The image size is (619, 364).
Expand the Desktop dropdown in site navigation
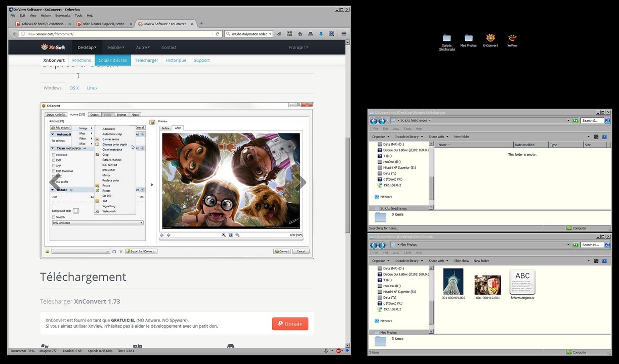point(87,48)
